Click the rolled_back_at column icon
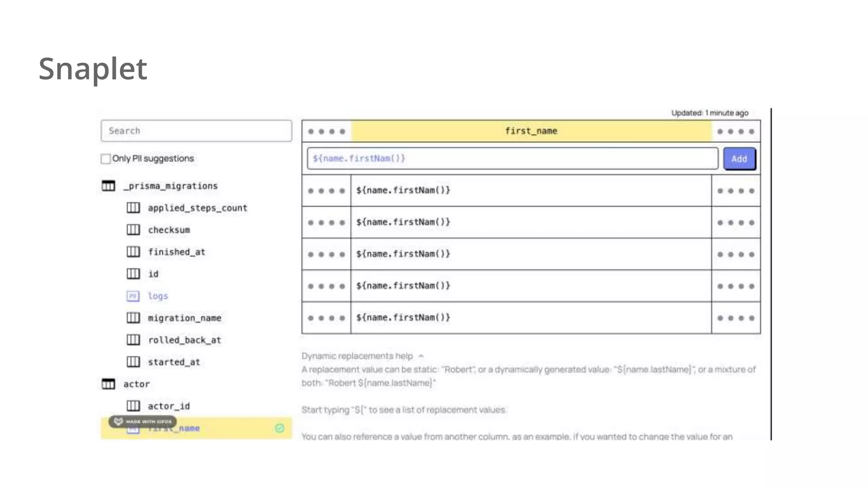The height and width of the screenshot is (488, 868). [x=133, y=340]
